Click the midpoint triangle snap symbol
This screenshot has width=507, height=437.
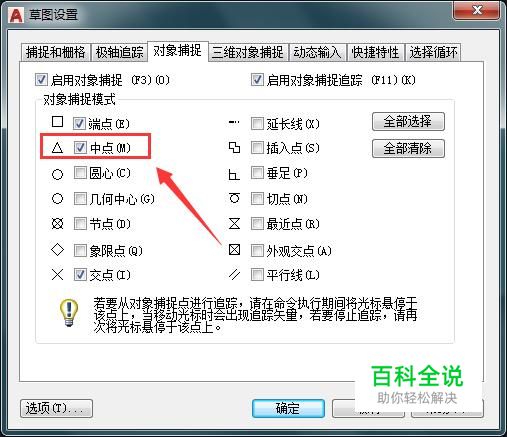57,147
